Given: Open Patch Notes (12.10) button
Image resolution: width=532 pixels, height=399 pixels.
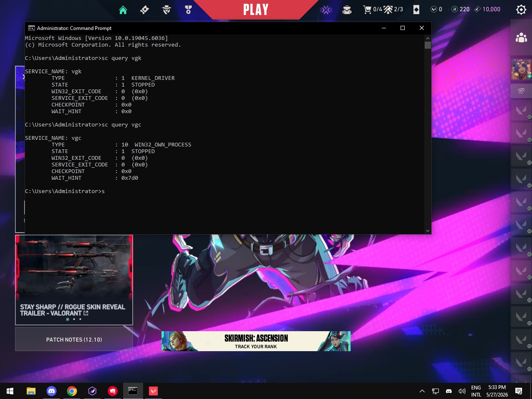Looking at the screenshot, I should pos(74,340).
